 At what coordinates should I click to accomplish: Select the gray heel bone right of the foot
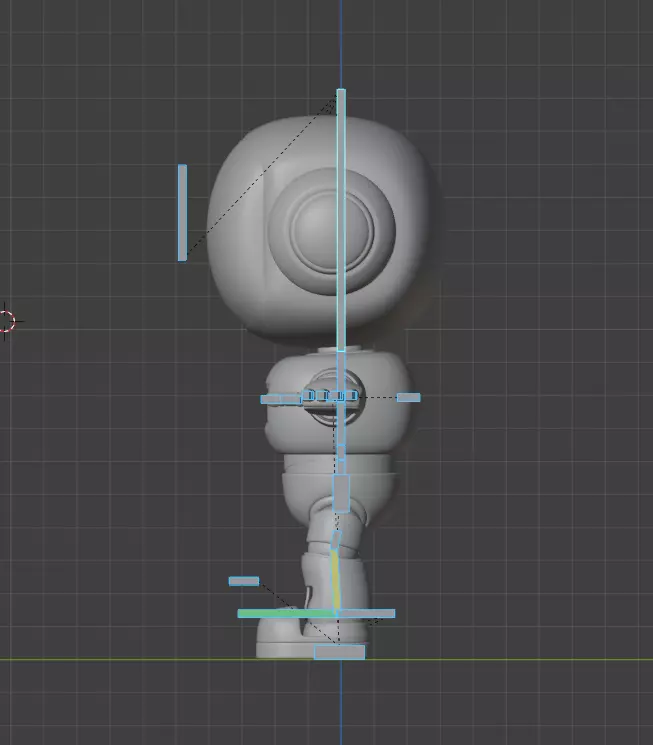tap(366, 613)
